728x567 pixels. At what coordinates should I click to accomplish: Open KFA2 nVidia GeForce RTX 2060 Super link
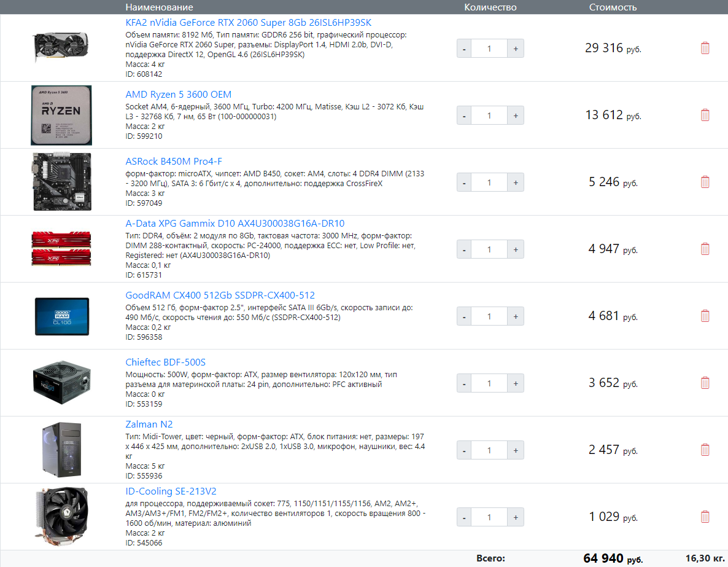coord(249,22)
